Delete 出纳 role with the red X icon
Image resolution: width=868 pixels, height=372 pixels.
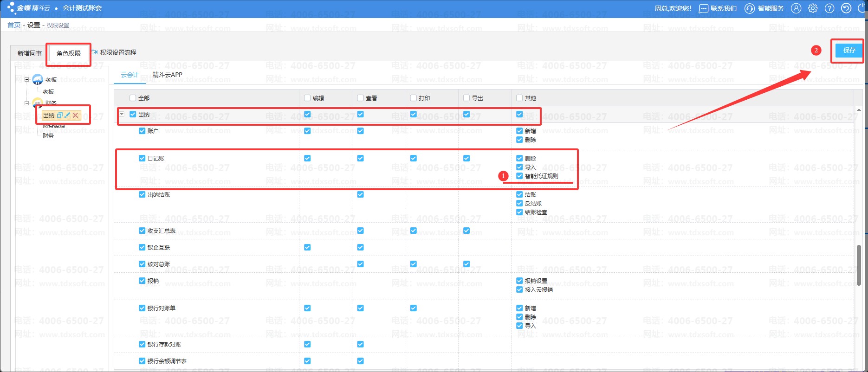(76, 115)
